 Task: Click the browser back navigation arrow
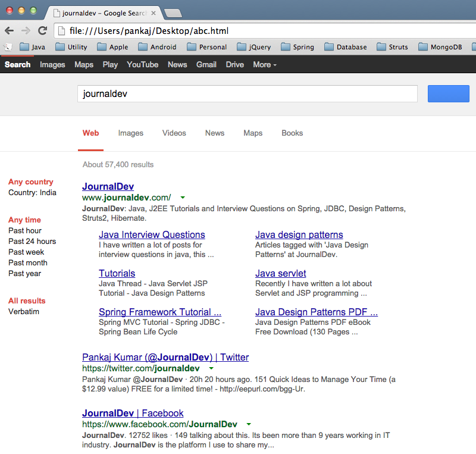[x=10, y=30]
